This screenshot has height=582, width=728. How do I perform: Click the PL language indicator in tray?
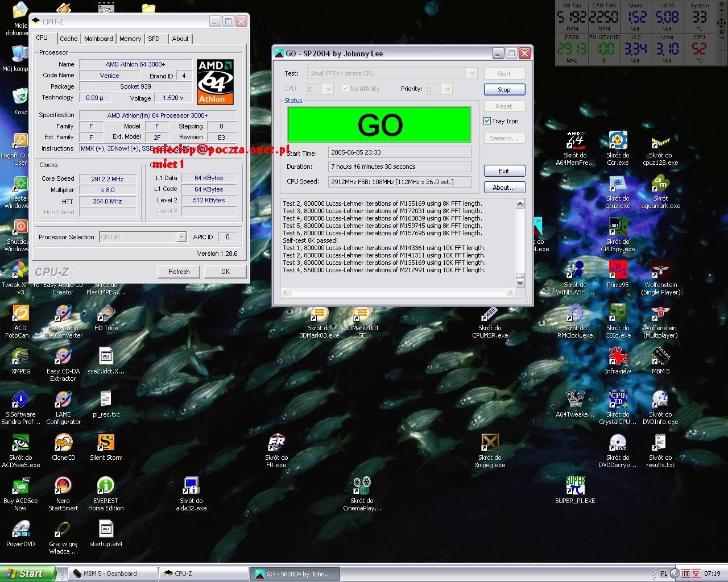click(664, 574)
